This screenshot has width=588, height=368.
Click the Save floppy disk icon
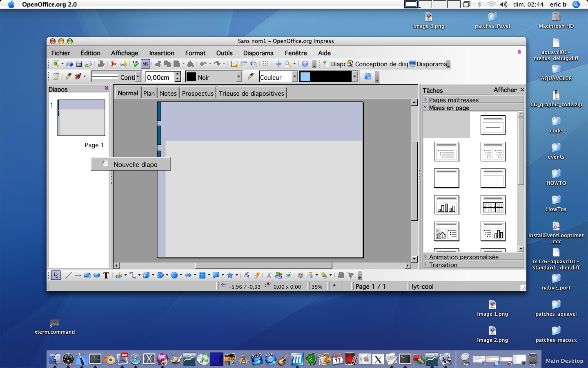click(x=79, y=64)
